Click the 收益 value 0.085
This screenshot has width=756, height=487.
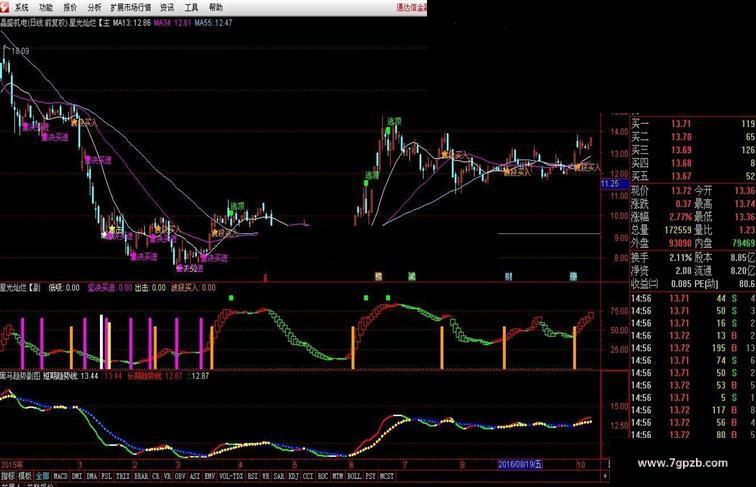coord(681,284)
